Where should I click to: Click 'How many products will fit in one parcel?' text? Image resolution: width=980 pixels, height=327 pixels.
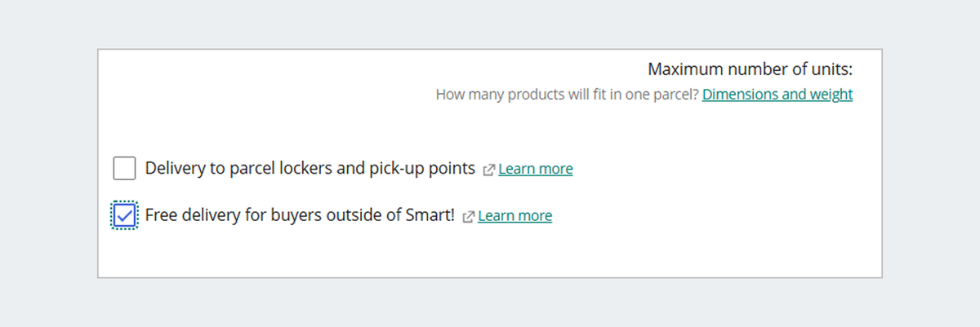[567, 95]
